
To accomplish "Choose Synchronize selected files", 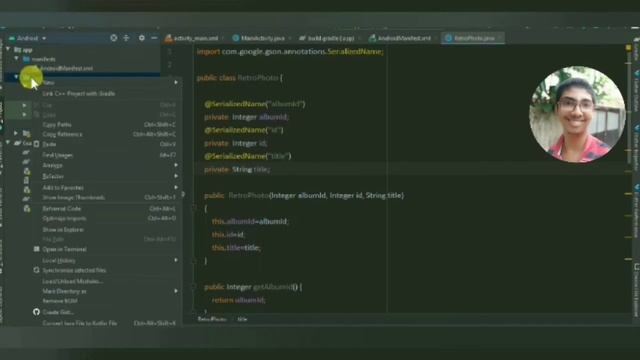I will 107,270.
